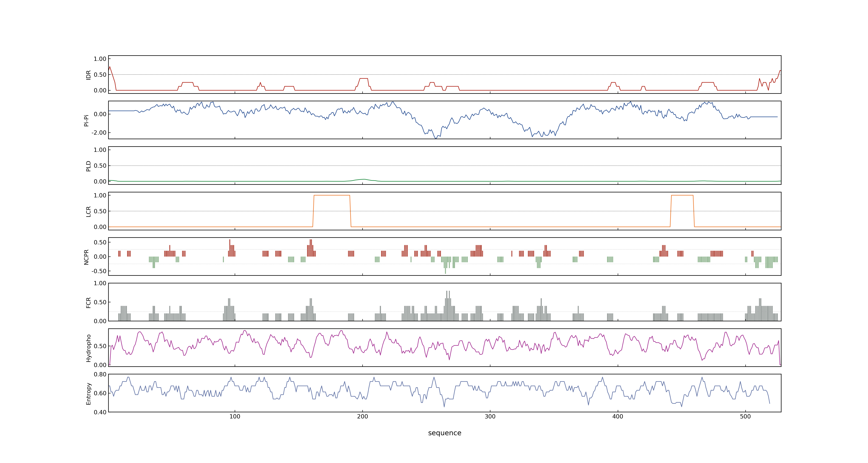Click the 0.80 tick on Entropy axis
Image resolution: width=868 pixels, height=463 pixels.
tap(100, 374)
